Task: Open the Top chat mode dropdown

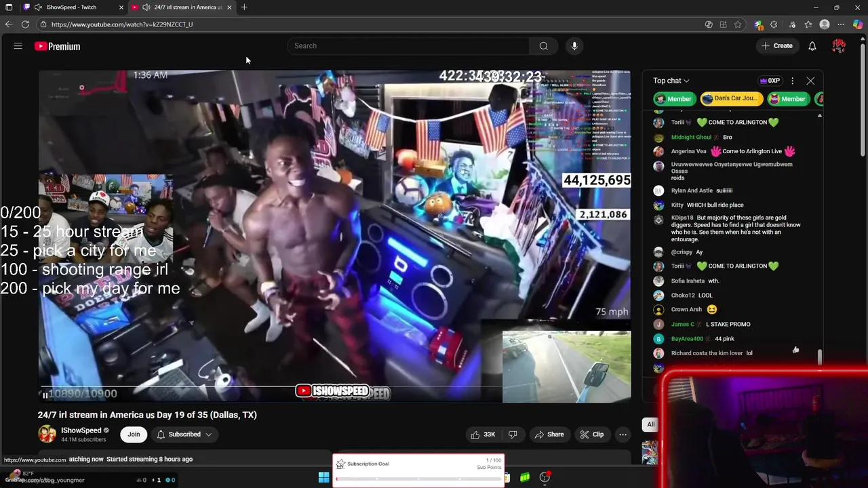Action: tap(671, 81)
